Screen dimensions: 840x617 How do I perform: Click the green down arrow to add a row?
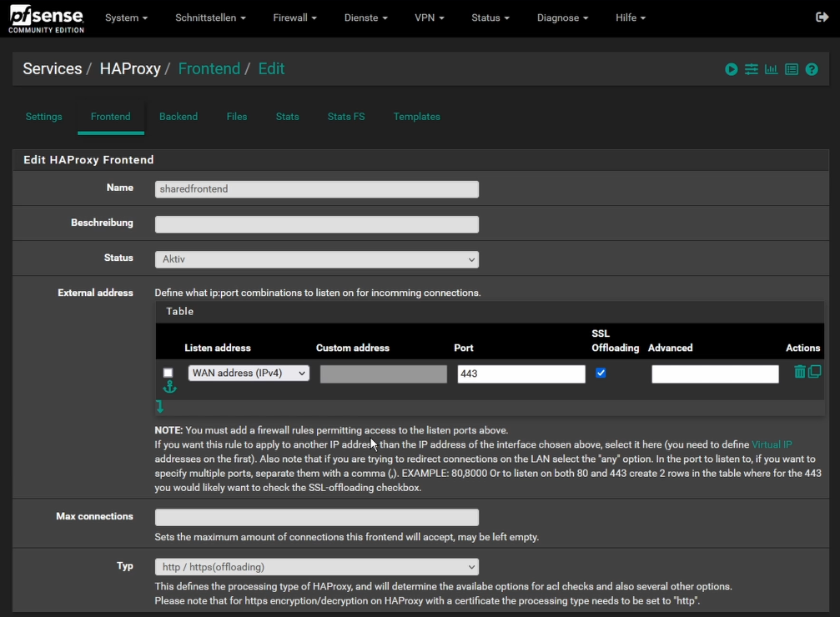point(159,407)
